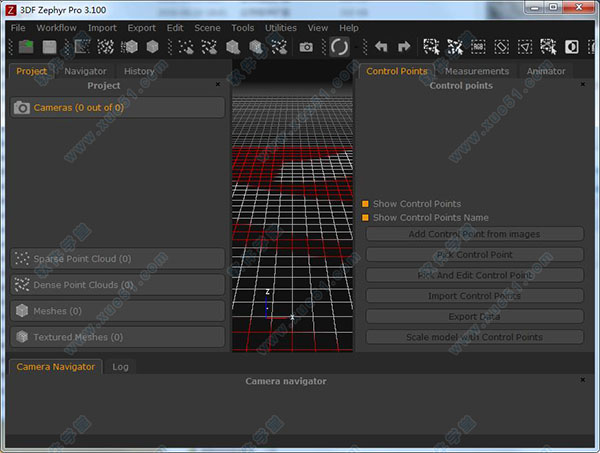Expand the Textured Meshes (0) section
The width and height of the screenshot is (600, 453).
pos(117,337)
